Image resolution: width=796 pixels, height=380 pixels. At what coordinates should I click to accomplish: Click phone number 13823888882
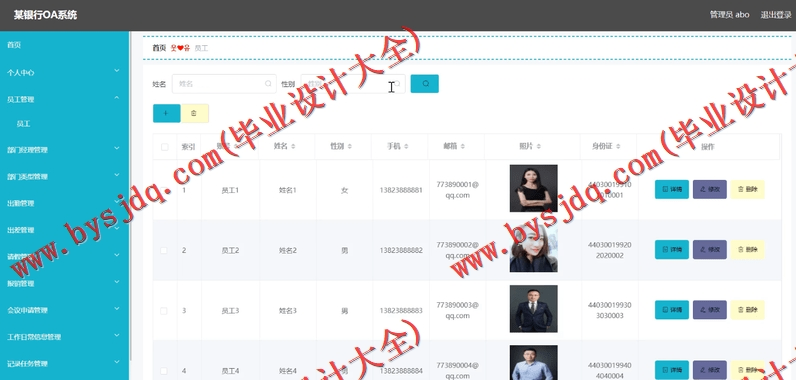(401, 251)
